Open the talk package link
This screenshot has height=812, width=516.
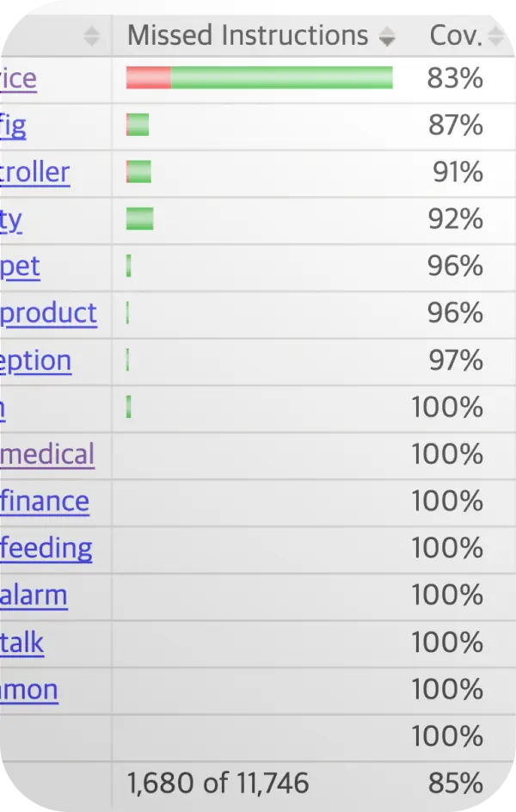(x=21, y=643)
